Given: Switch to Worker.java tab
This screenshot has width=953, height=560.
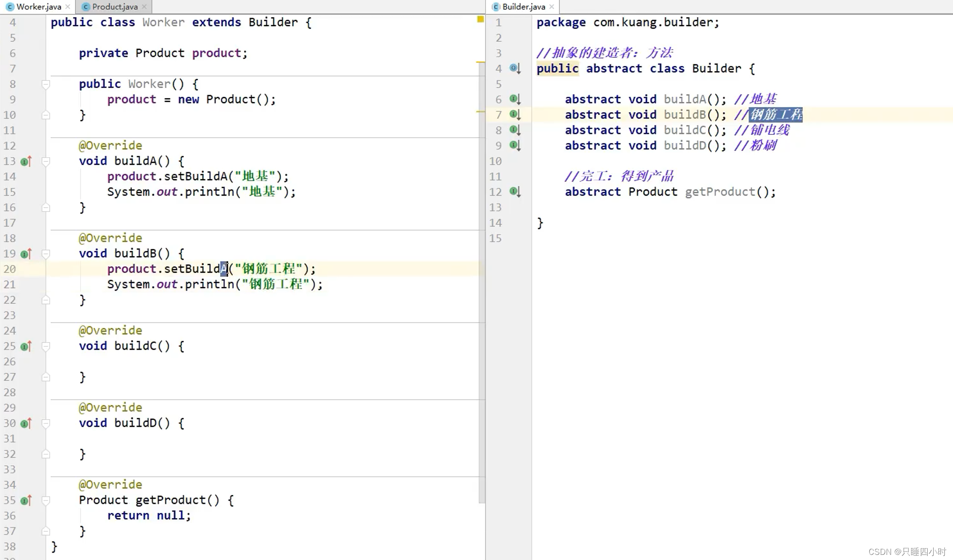Looking at the screenshot, I should click(x=39, y=7).
